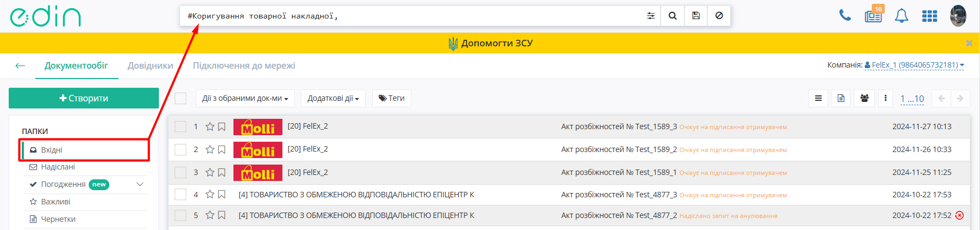Open Акт розбіжностей № Test_4877_2
The height and width of the screenshot is (230, 980).
tap(619, 215)
